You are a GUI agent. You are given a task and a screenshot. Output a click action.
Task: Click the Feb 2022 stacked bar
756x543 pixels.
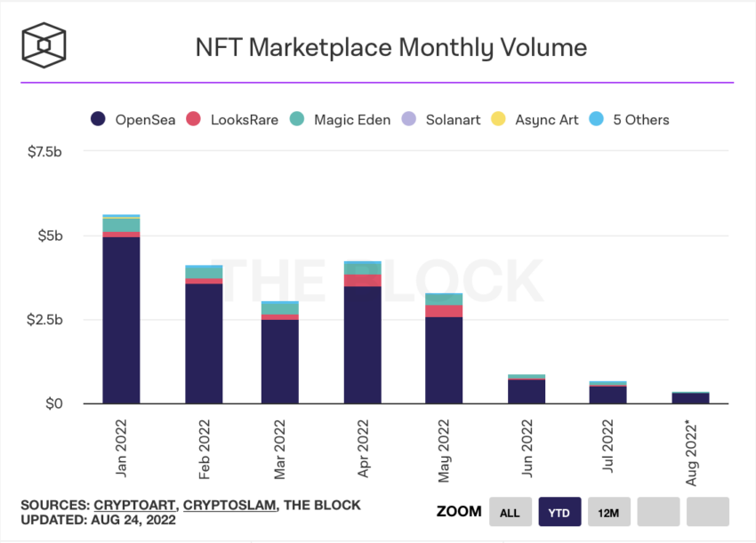[204, 334]
